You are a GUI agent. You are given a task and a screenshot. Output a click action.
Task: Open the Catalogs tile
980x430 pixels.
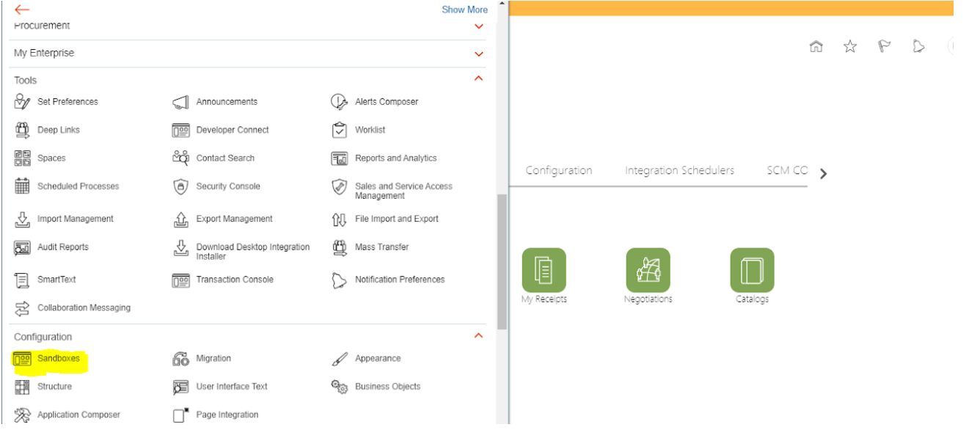[x=752, y=270]
